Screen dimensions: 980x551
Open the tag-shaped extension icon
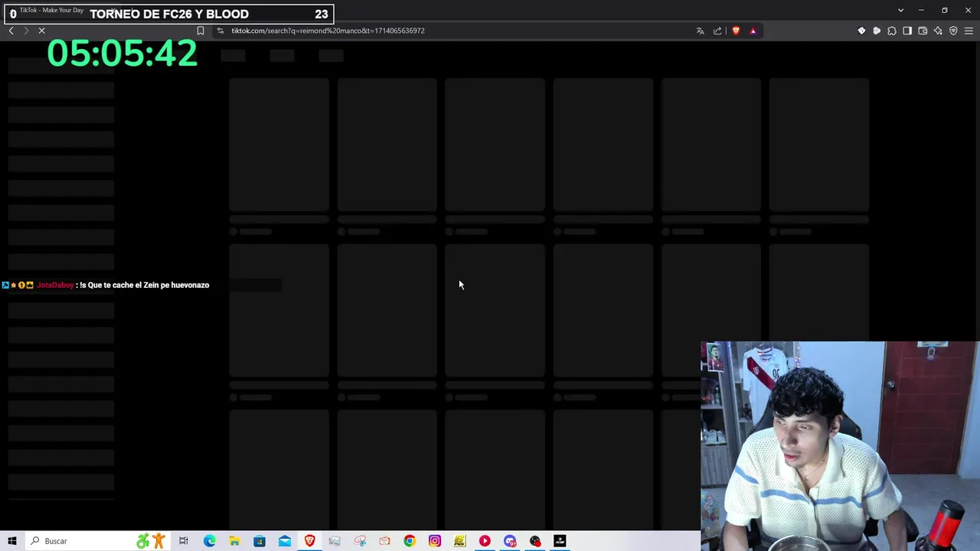[861, 31]
